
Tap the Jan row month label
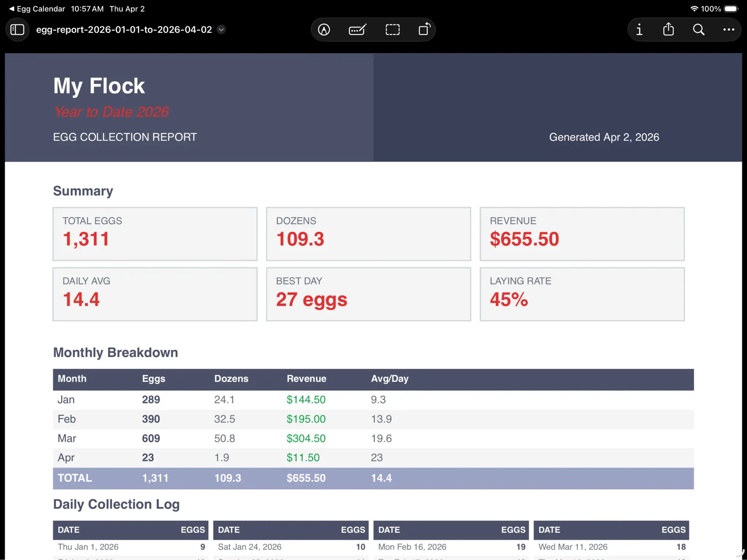click(x=66, y=399)
